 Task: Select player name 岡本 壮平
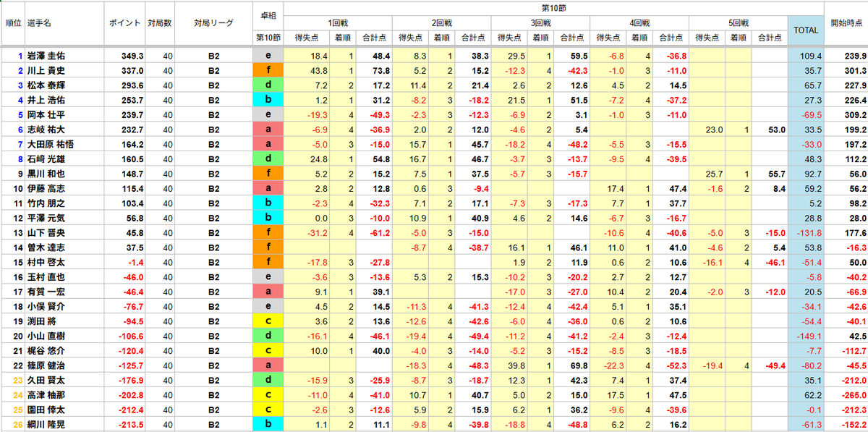point(46,114)
